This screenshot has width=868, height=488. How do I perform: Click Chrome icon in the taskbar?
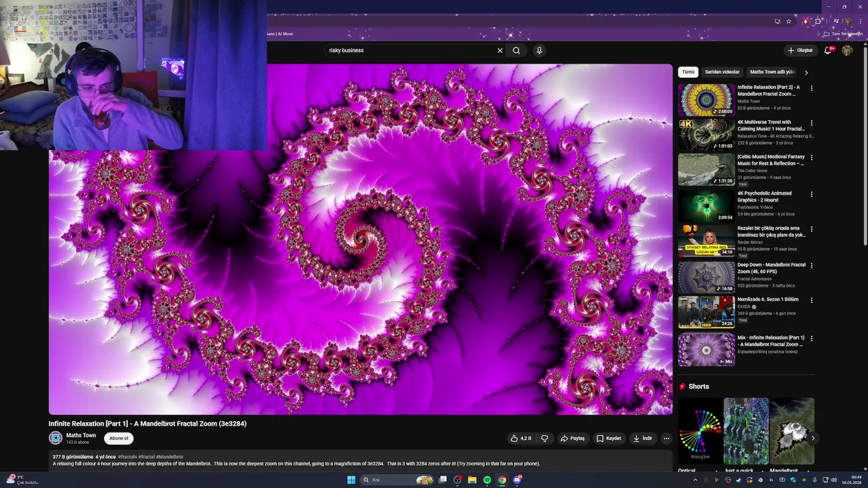coord(502,480)
